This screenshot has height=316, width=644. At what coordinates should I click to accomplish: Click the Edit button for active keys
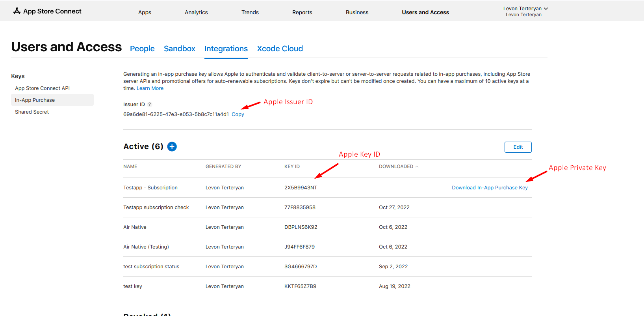click(518, 147)
